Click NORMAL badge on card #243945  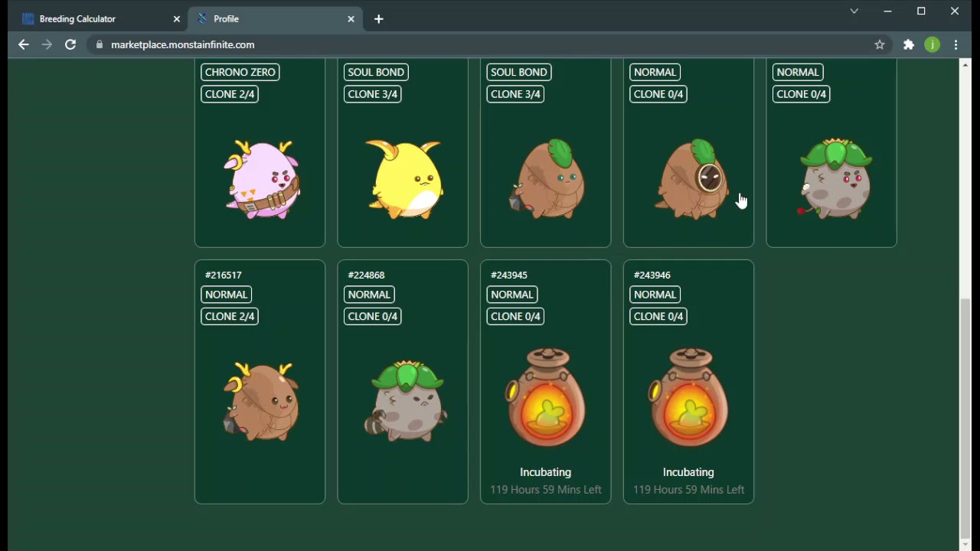click(x=512, y=295)
